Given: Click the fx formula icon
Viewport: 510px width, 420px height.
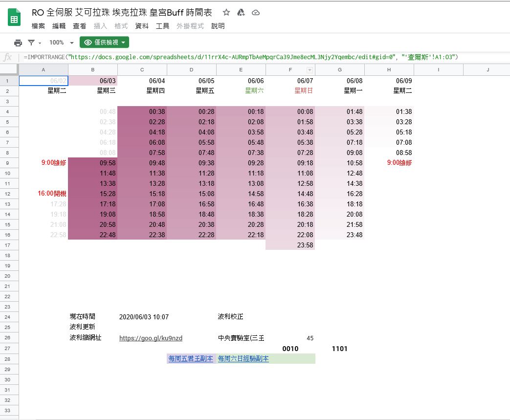Looking at the screenshot, I should (x=8, y=57).
